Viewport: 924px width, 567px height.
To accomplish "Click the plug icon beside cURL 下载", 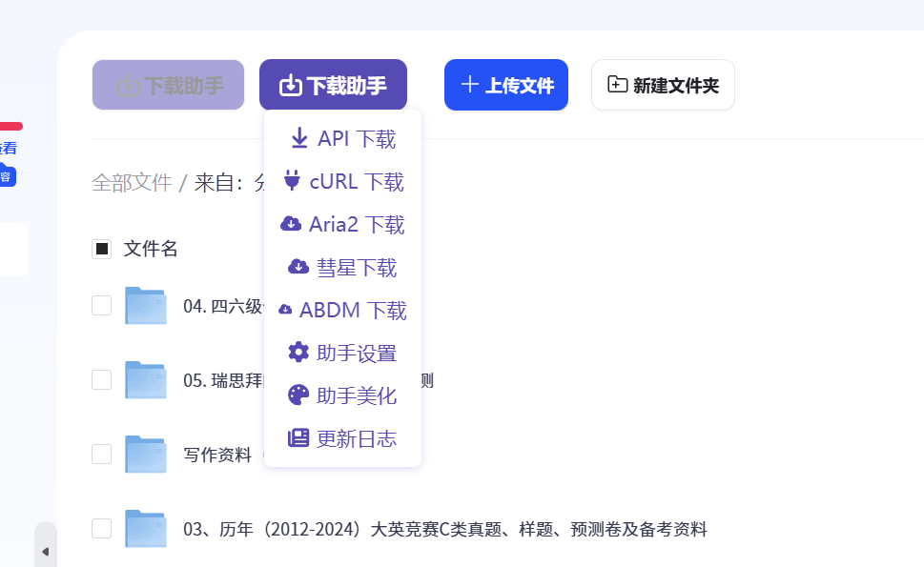I will [292, 181].
